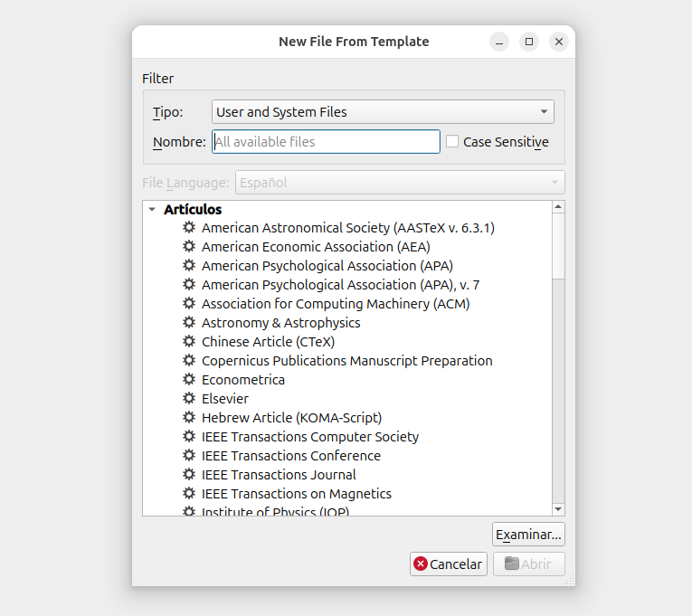
Task: Open the Tipo dropdown
Action: pyautogui.click(x=383, y=111)
